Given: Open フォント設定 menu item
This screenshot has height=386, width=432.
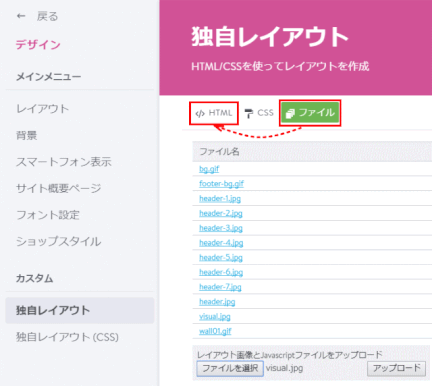Looking at the screenshot, I should [48, 215].
